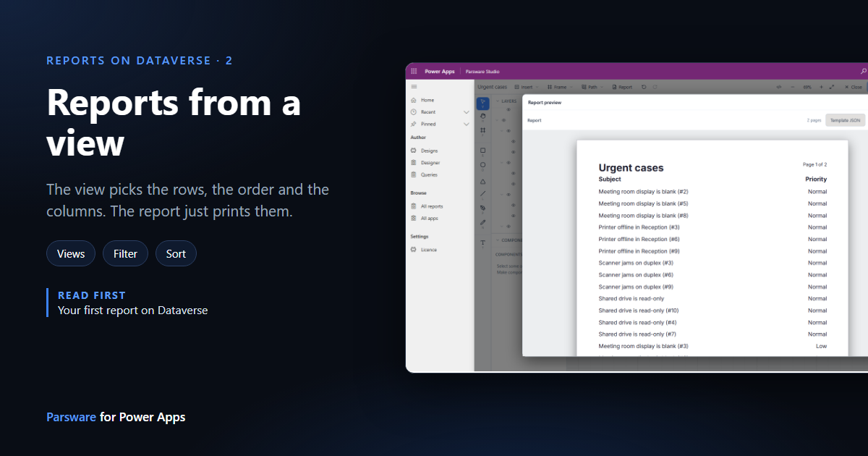This screenshot has height=456, width=868.
Task: Select row Meeting room display is blank (#2)
Action: click(712, 192)
